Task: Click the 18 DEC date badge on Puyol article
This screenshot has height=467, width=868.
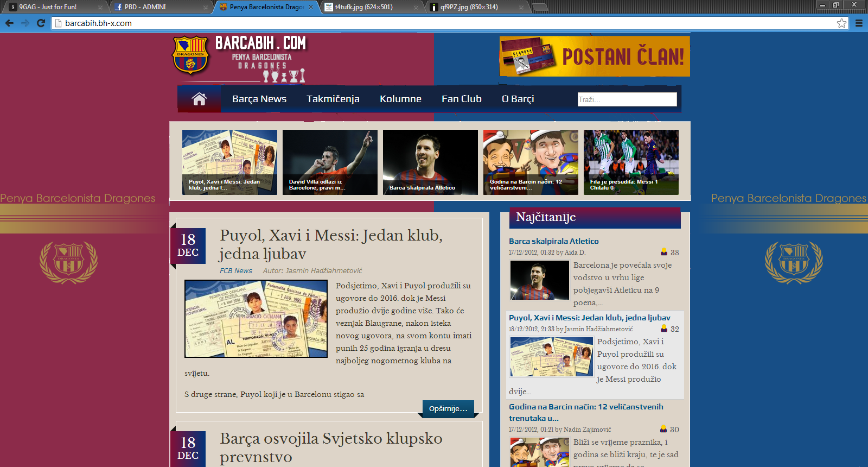Action: click(188, 245)
